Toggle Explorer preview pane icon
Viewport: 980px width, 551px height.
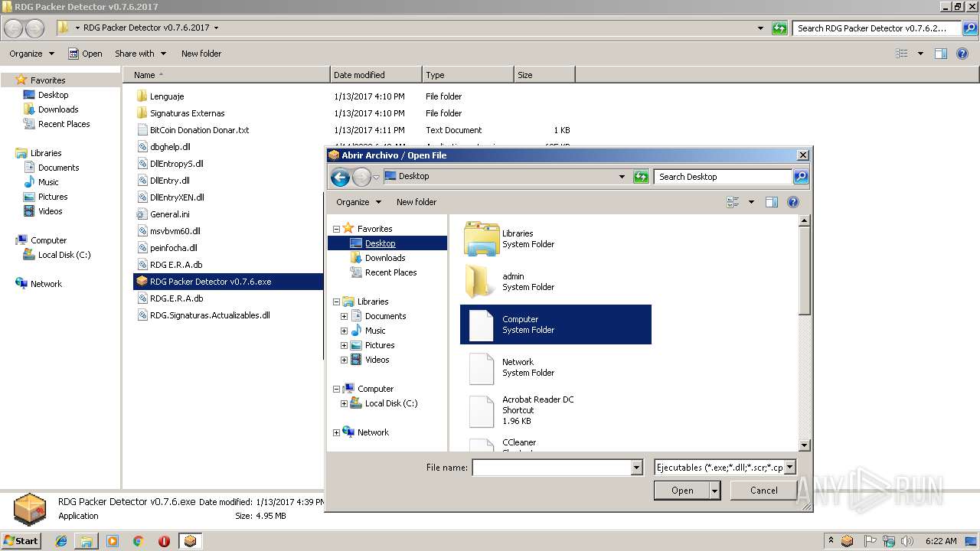pos(941,54)
